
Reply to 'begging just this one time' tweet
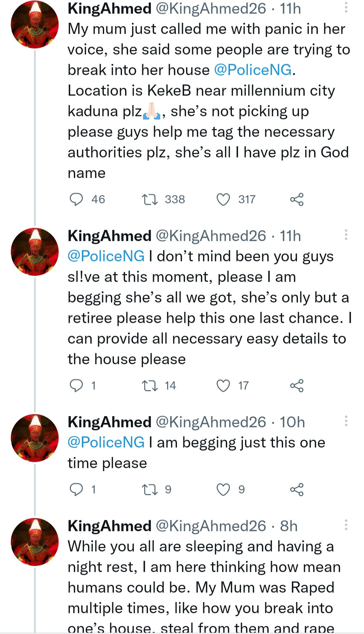pyautogui.click(x=76, y=489)
